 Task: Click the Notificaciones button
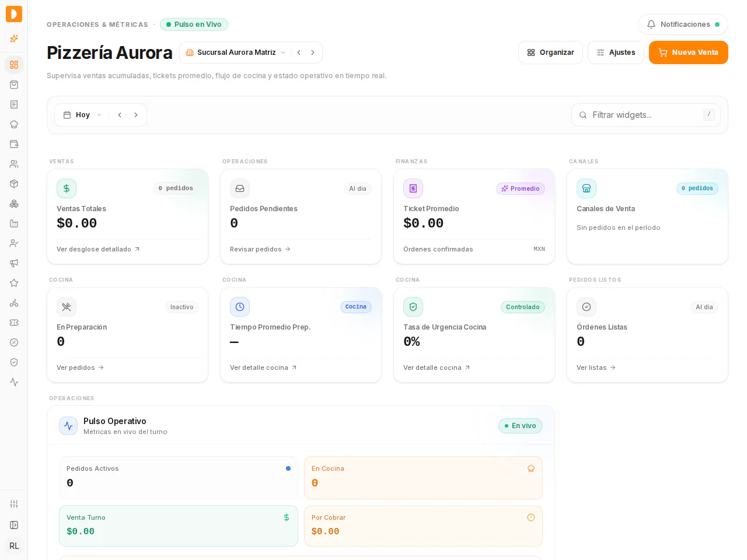tap(683, 24)
